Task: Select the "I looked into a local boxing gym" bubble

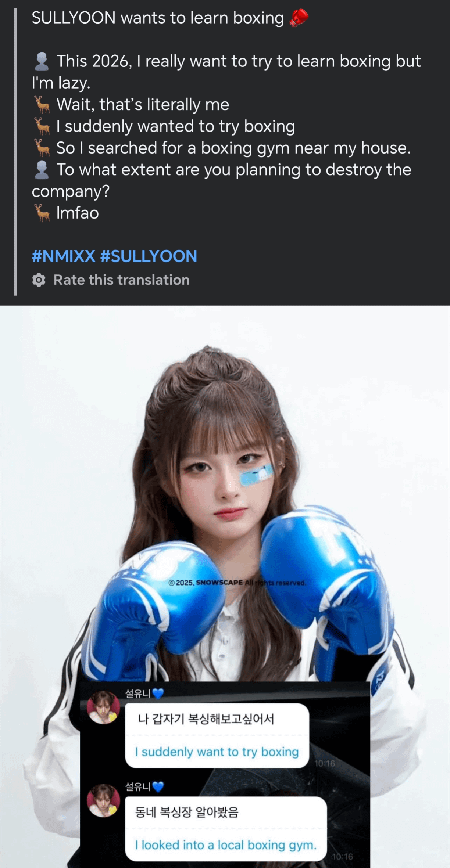Action: point(226,829)
